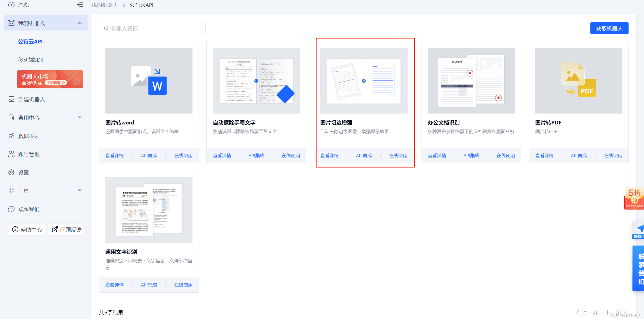Open 设置 using the gear icon

[x=11, y=172]
